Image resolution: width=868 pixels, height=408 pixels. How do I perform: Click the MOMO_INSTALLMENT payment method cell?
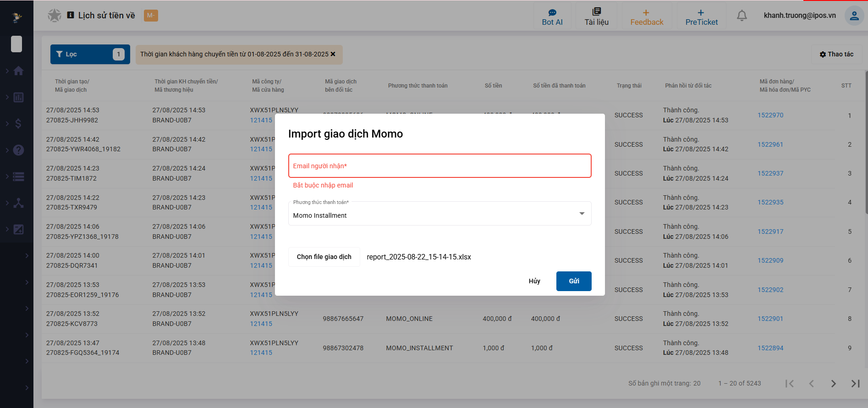(x=419, y=348)
